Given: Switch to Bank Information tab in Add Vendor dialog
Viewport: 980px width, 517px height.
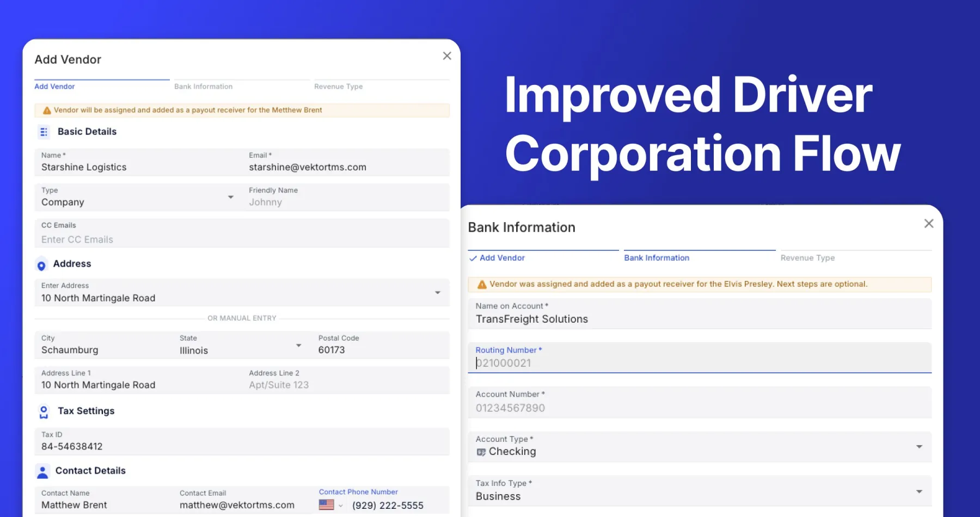Looking at the screenshot, I should (203, 87).
